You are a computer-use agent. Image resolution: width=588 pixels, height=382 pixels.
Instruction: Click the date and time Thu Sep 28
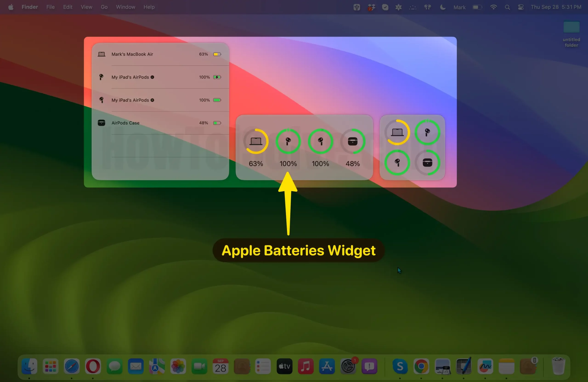[556, 7]
